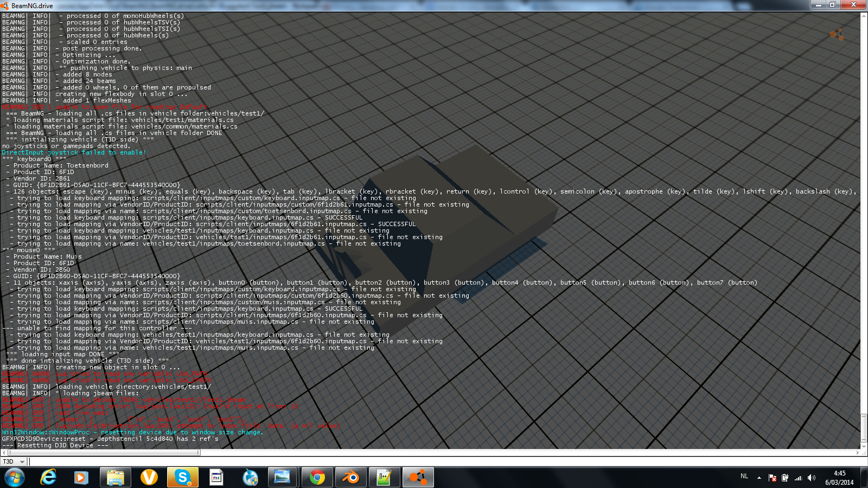Switch to the Skype taskbar window
The height and width of the screenshot is (488, 868).
183,478
